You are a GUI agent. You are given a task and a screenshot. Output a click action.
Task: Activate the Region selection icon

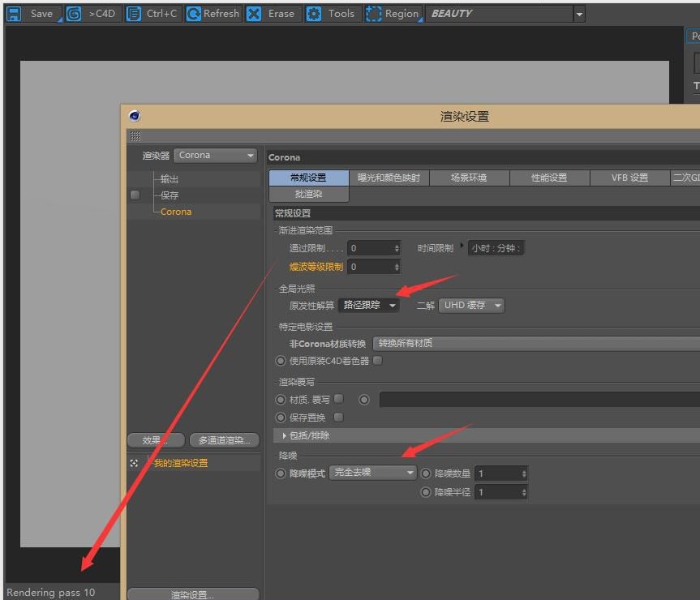coord(373,14)
